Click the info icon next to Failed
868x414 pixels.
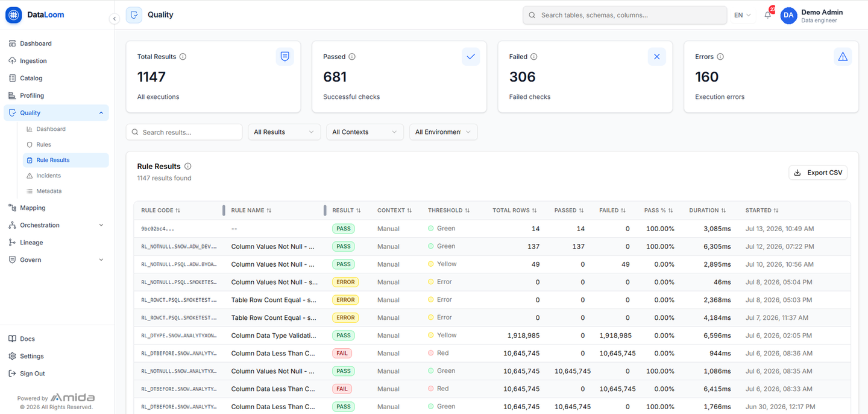coord(533,57)
